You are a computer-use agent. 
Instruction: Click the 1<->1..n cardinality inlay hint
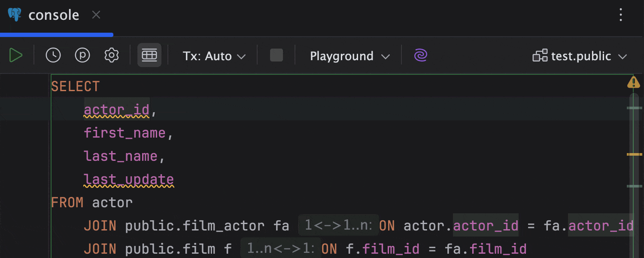(338, 225)
